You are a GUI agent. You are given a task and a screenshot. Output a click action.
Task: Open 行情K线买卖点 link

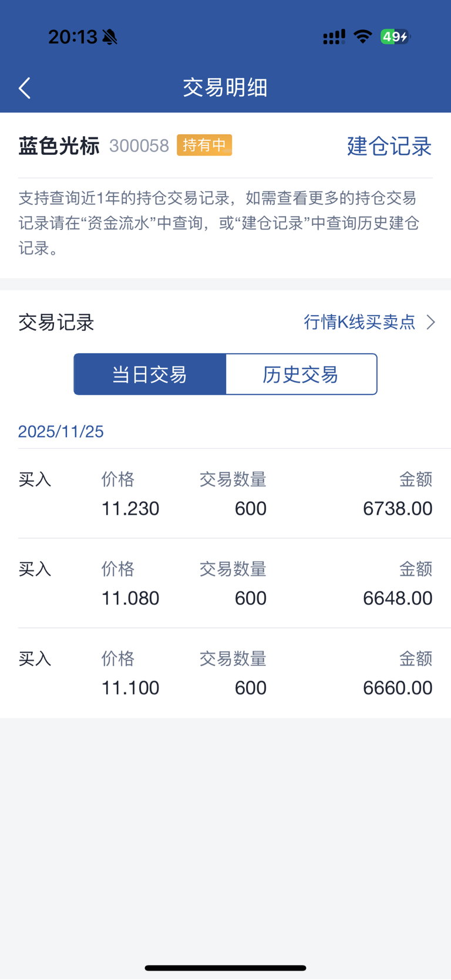tap(359, 322)
